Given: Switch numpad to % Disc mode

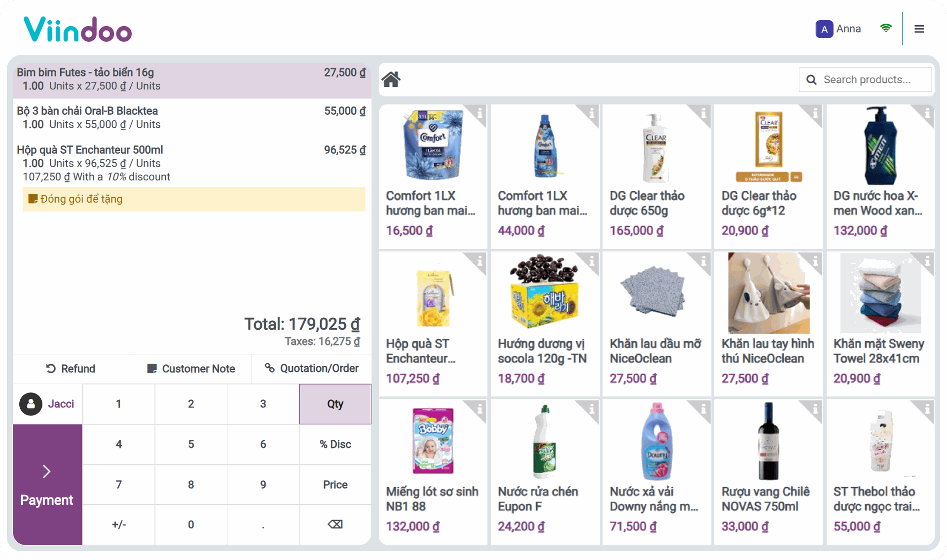Looking at the screenshot, I should (x=335, y=444).
